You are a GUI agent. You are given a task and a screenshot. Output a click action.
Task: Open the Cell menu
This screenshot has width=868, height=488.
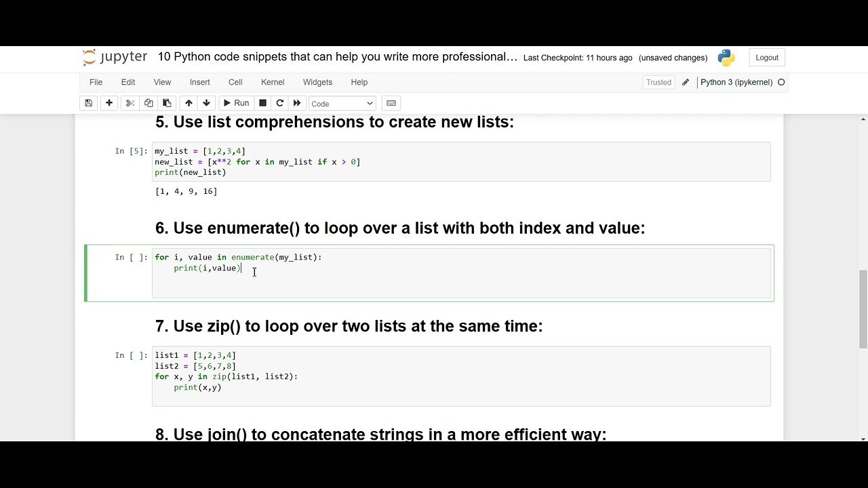pyautogui.click(x=235, y=82)
